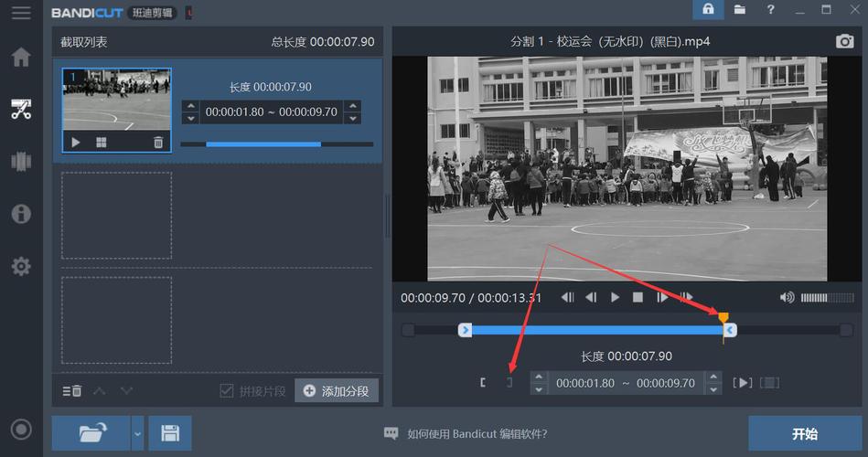Click the lock registration icon
Image resolution: width=868 pixels, height=457 pixels.
click(708, 9)
